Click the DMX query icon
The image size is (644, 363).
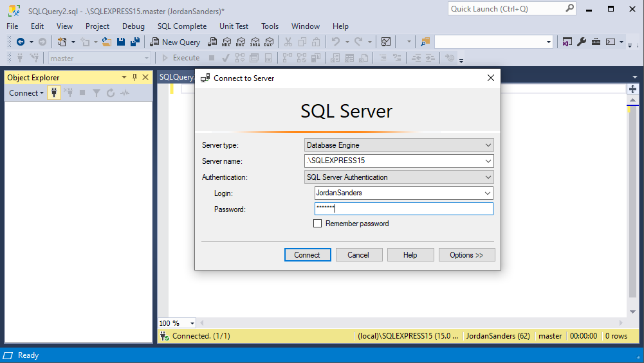[241, 42]
